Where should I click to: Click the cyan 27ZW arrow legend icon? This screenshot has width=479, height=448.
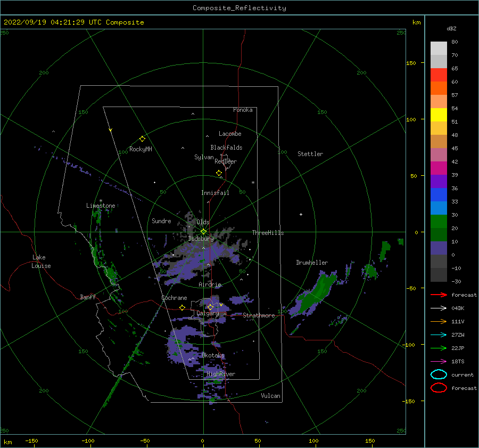[439, 335]
